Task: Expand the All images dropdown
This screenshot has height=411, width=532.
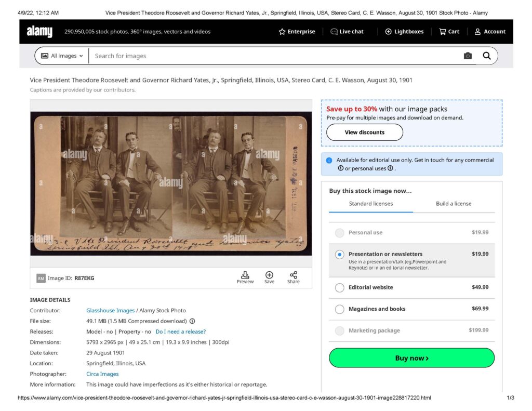Action: [x=62, y=56]
